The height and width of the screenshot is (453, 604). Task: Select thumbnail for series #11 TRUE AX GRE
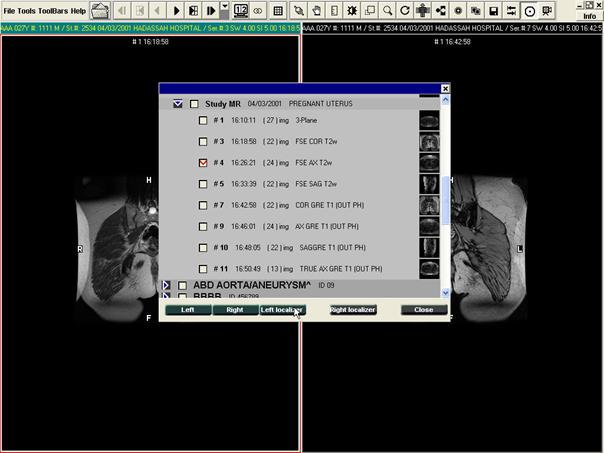(x=429, y=269)
